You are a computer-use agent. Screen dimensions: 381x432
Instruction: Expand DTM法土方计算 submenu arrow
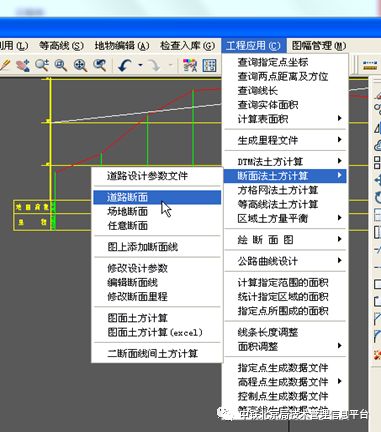point(339,161)
